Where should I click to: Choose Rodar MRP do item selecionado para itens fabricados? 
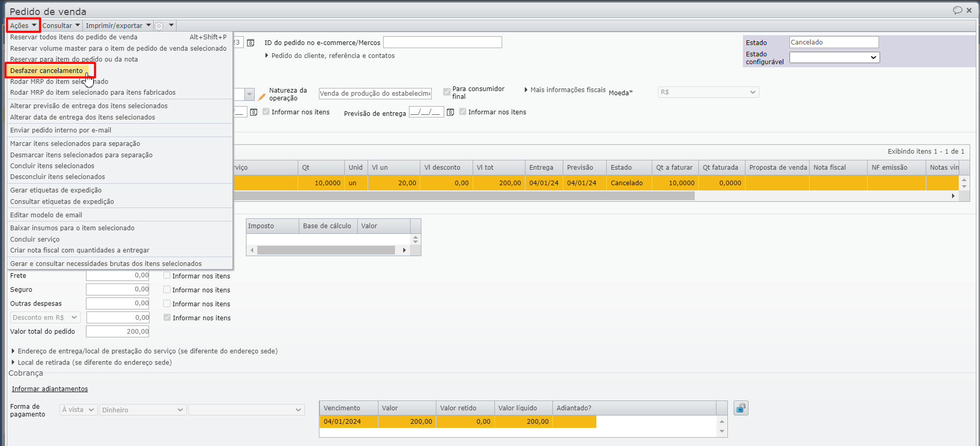[x=120, y=93]
